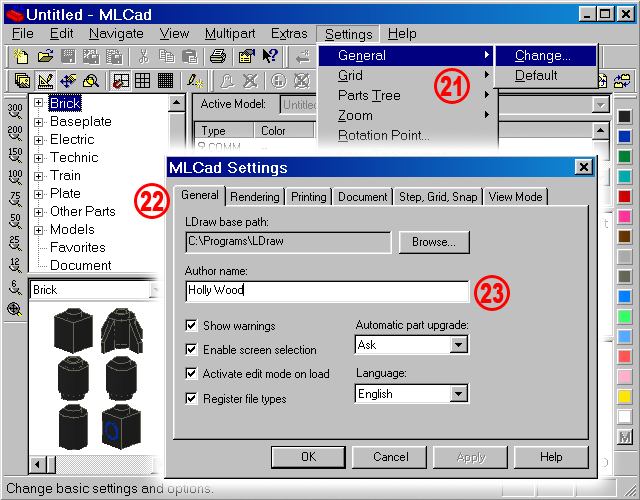Pick the black color swatch
The width and height of the screenshot is (640, 500).
624,116
